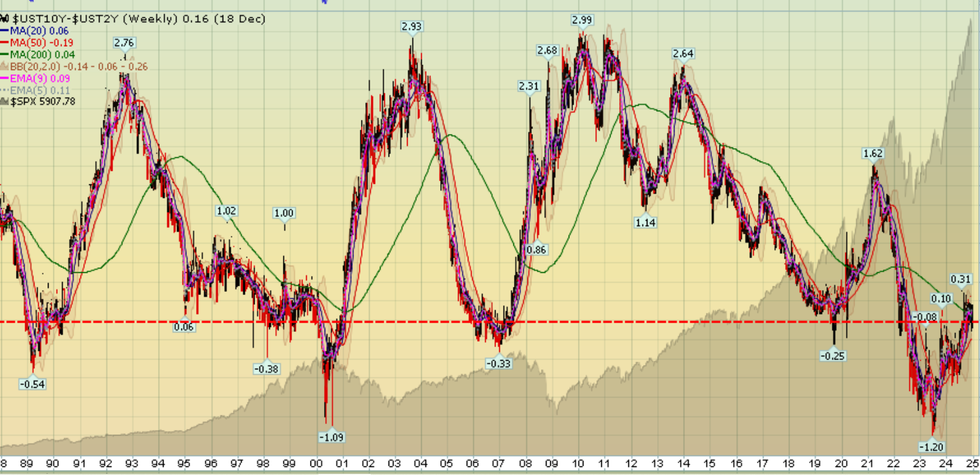Viewport: 980px width, 475px height.
Task: Click the 1.14 low annotation
Action: pyautogui.click(x=645, y=222)
